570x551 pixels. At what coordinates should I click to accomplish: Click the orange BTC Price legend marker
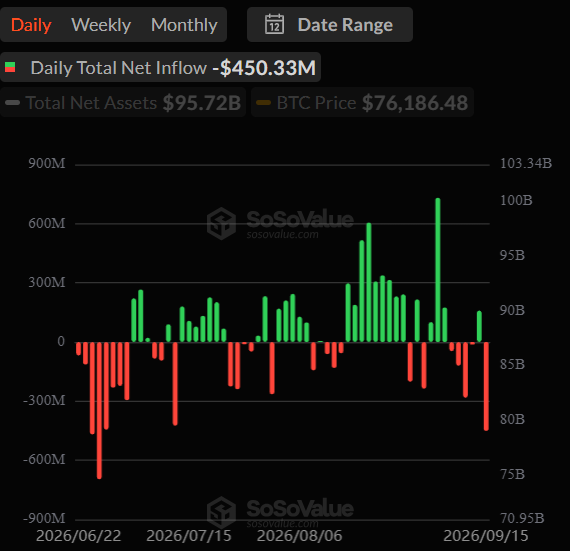pos(264,102)
